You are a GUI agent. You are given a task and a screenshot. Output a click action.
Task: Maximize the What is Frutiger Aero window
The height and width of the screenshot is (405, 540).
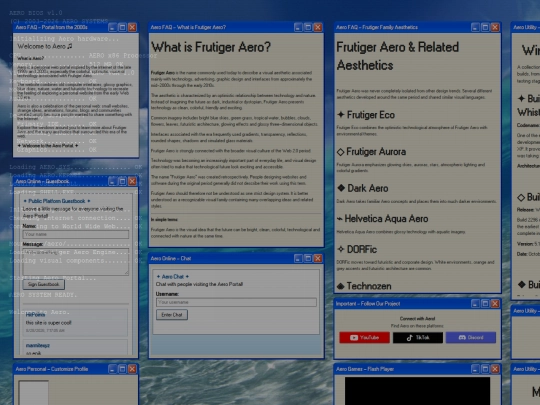tap(308, 27)
